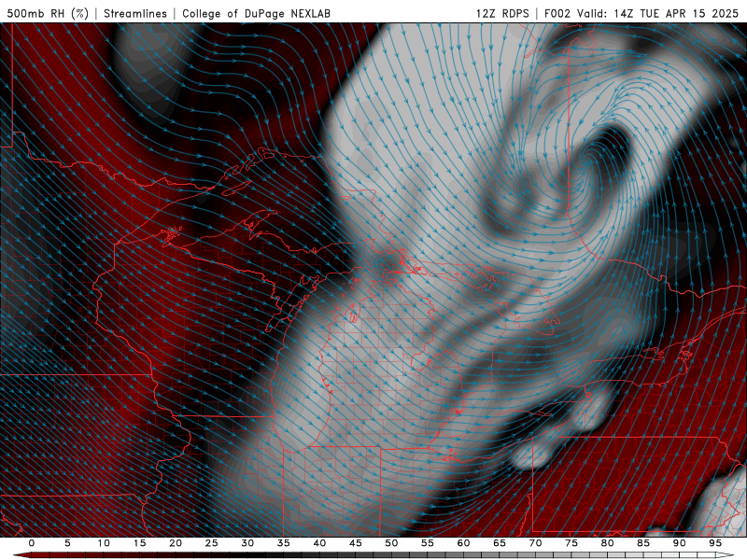
Task: Click the colorbar label "65"
Action: point(500,543)
